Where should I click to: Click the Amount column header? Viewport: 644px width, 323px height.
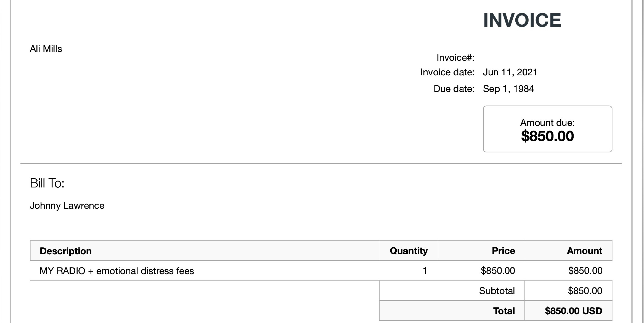(x=584, y=251)
